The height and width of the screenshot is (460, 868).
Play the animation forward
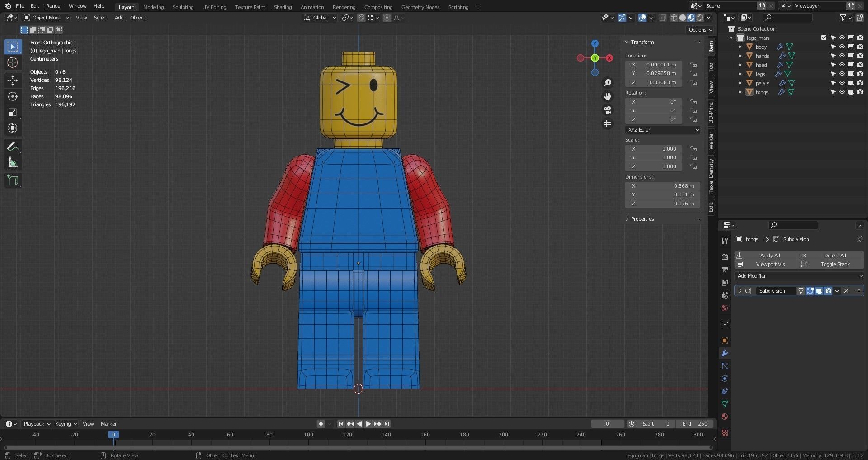pos(368,424)
